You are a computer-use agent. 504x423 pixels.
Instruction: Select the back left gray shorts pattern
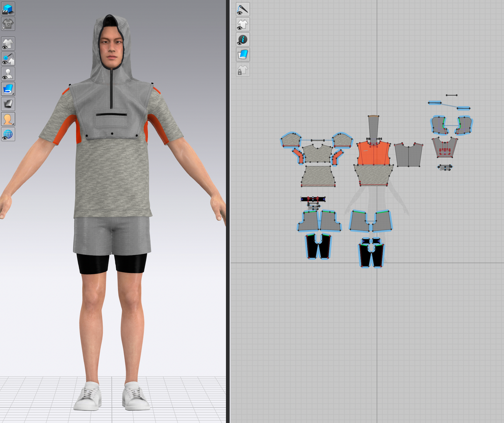coord(359,221)
